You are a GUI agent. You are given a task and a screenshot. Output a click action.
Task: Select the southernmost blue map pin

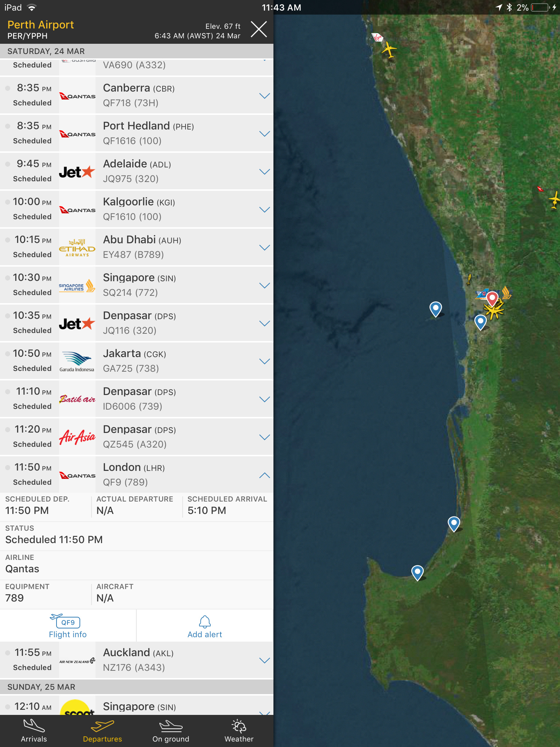pos(417,573)
